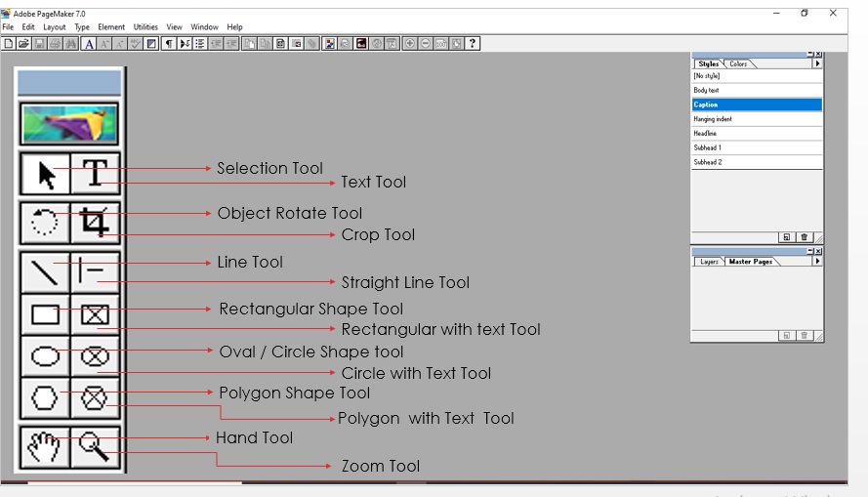Select the Hand tool
The image size is (868, 497).
coord(45,447)
